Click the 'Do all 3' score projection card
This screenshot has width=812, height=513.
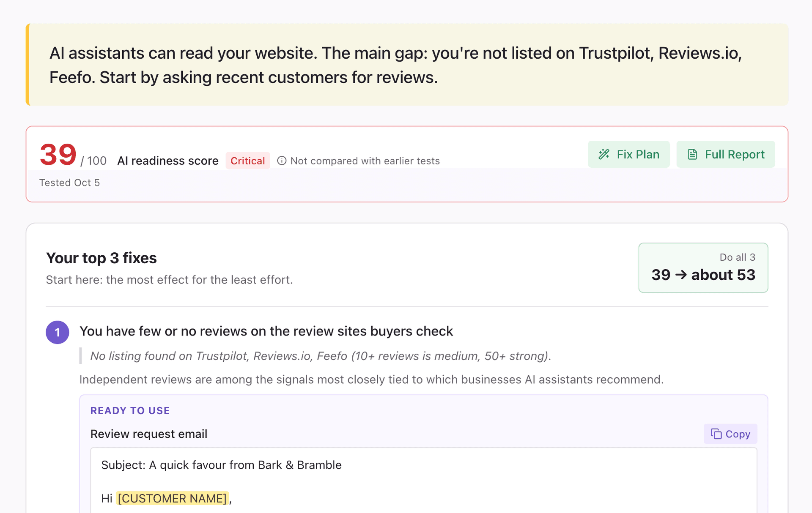[x=703, y=267]
